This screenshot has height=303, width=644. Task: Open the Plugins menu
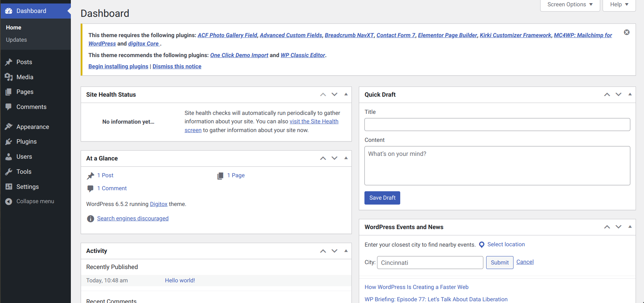[x=35, y=142]
